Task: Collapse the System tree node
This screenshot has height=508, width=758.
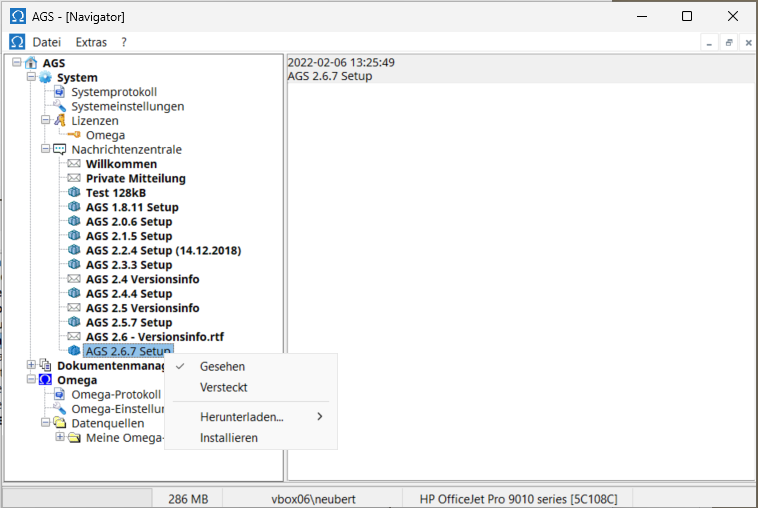Action: pos(31,78)
